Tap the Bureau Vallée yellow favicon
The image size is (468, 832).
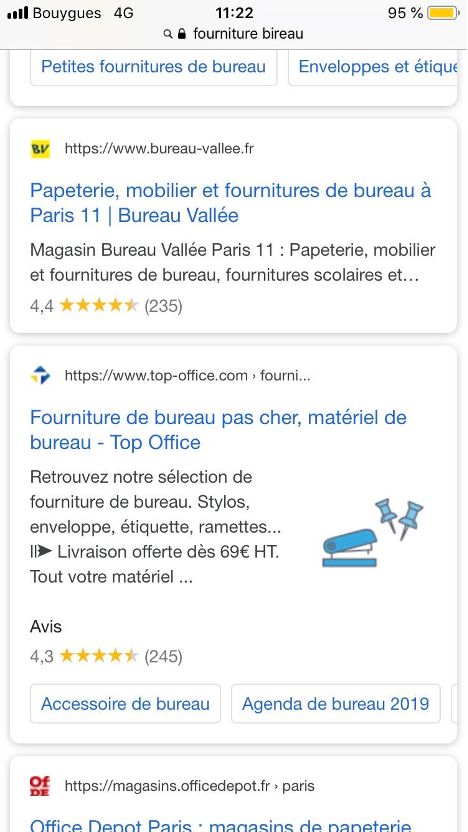pyautogui.click(x=40, y=149)
